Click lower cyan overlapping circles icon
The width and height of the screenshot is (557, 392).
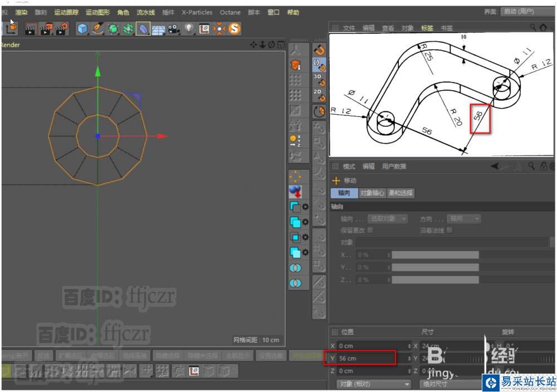pos(295,283)
